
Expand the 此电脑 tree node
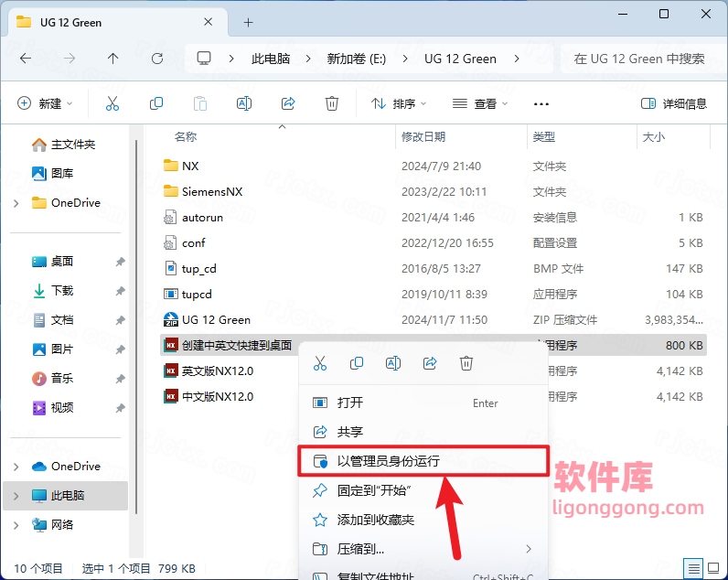[16, 496]
